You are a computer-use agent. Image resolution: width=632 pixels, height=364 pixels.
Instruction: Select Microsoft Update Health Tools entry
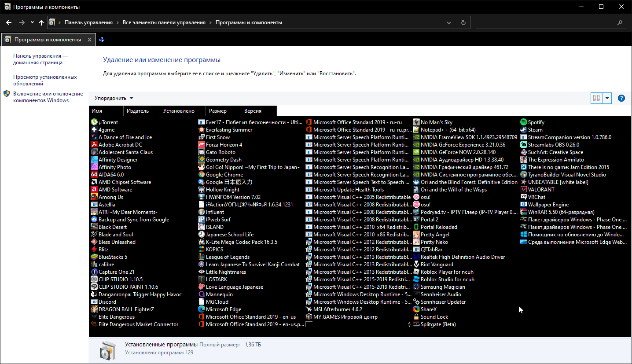(345, 190)
